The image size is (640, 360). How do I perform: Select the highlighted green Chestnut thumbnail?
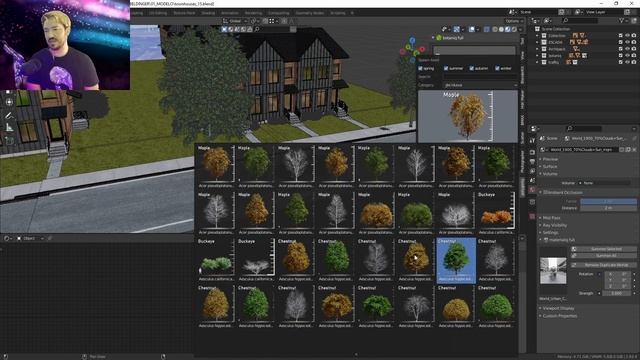click(x=456, y=260)
